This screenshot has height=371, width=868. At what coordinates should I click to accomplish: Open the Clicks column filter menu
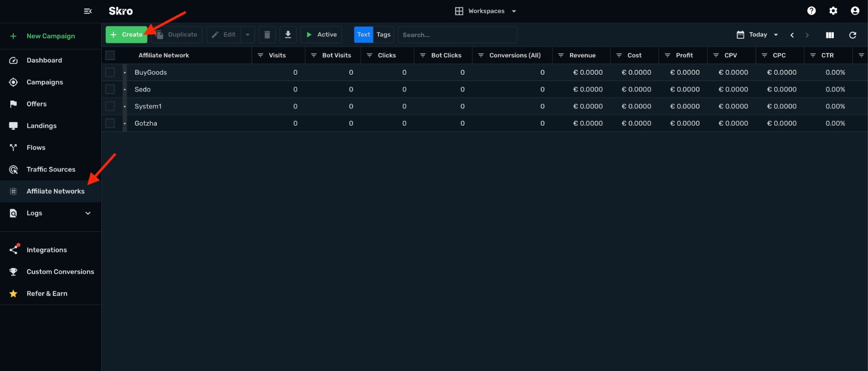click(x=369, y=56)
